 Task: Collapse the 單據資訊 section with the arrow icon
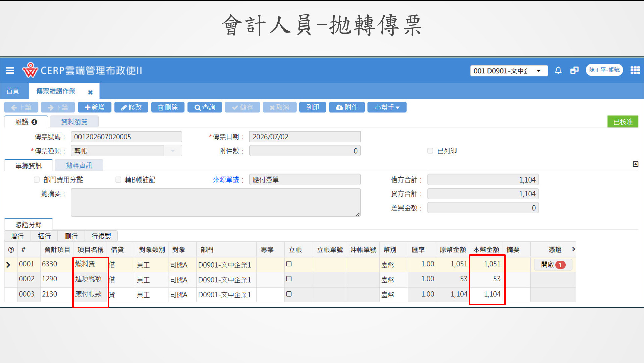point(635,164)
